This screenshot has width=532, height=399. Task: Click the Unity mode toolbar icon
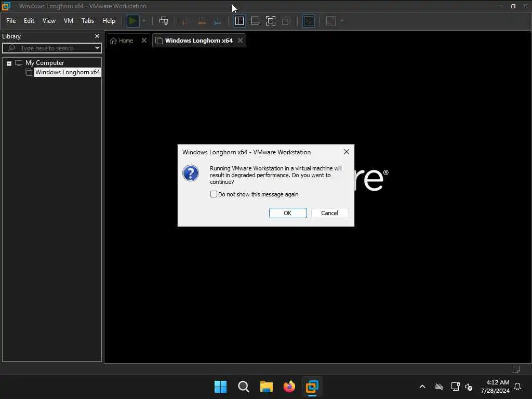tap(286, 21)
